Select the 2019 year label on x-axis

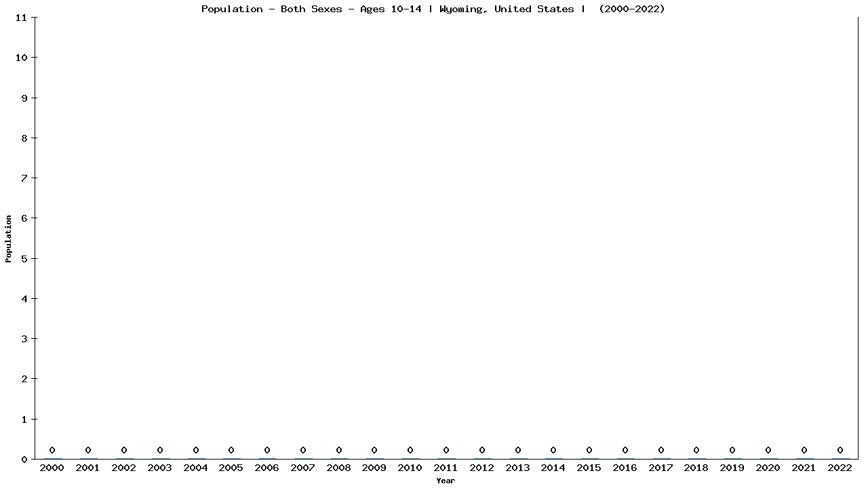732,468
